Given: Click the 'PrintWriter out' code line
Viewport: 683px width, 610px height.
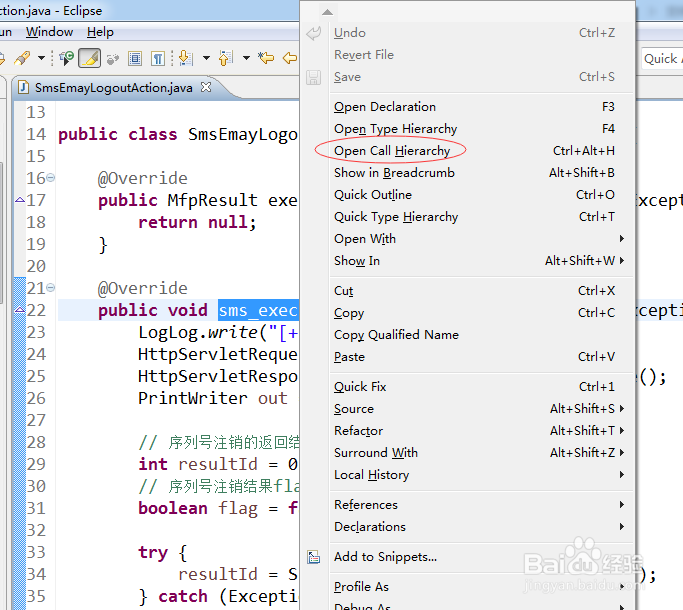Looking at the screenshot, I should coord(213,398).
